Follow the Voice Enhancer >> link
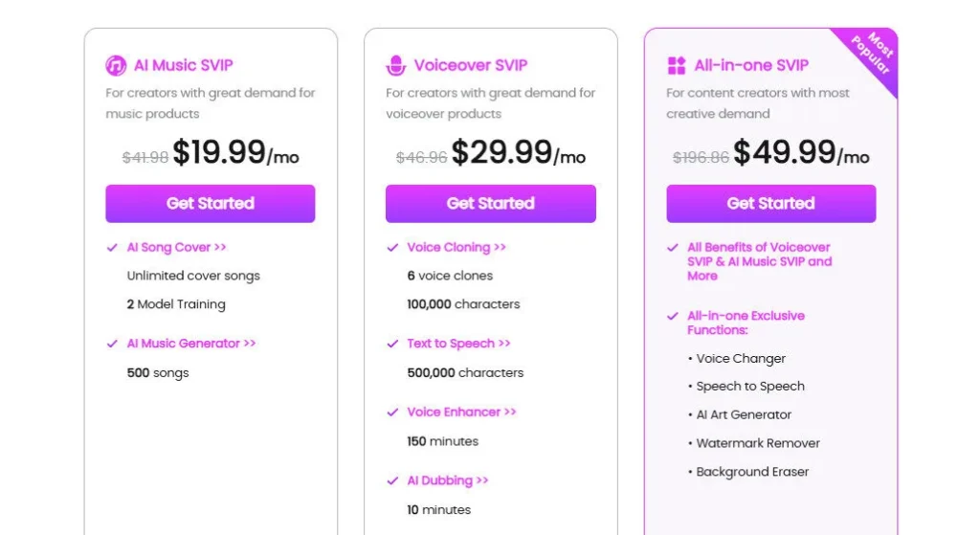Image resolution: width=980 pixels, height=535 pixels. 461,412
